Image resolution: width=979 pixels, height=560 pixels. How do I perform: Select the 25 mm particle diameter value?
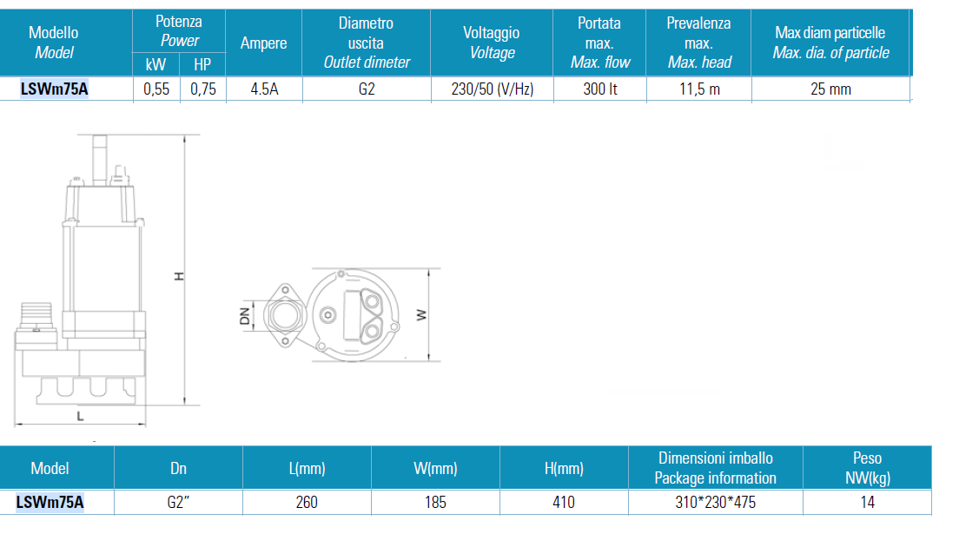click(x=830, y=89)
